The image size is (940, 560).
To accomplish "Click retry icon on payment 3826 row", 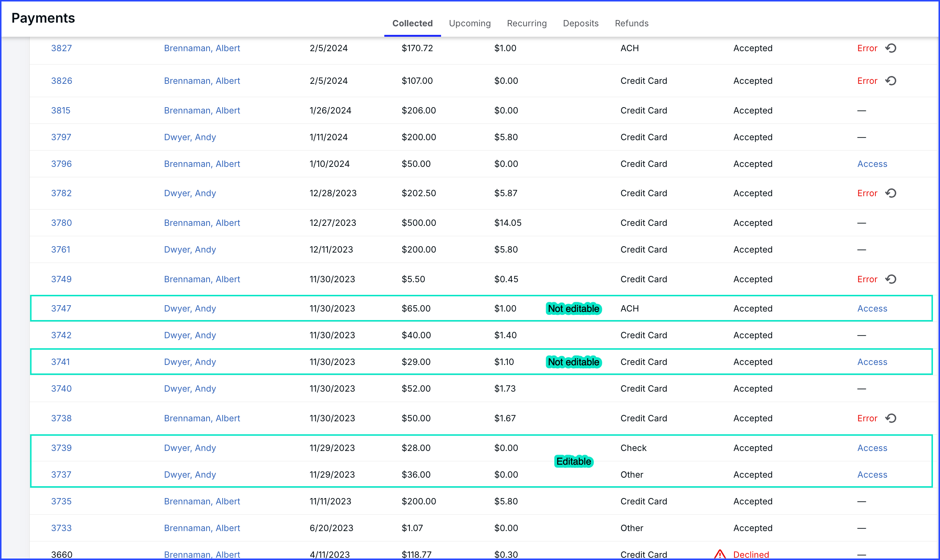I will pyautogui.click(x=891, y=81).
